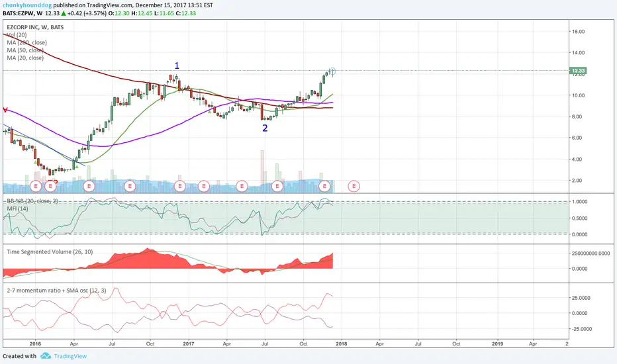
Task: Click the 12.33 current price tag
Action: click(x=578, y=71)
